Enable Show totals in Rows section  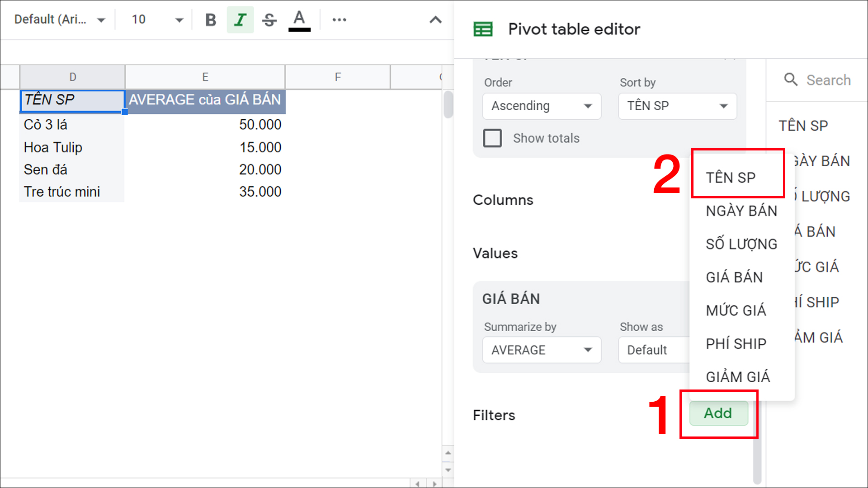492,138
